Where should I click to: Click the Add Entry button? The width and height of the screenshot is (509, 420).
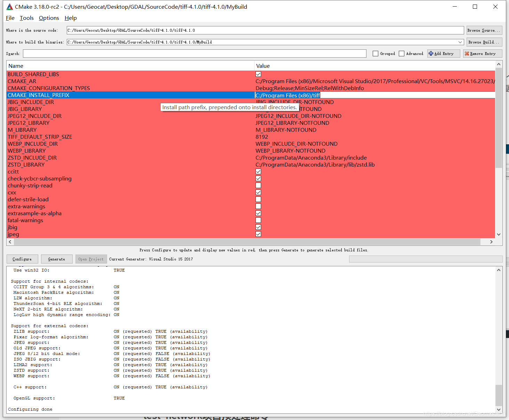tap(444, 54)
